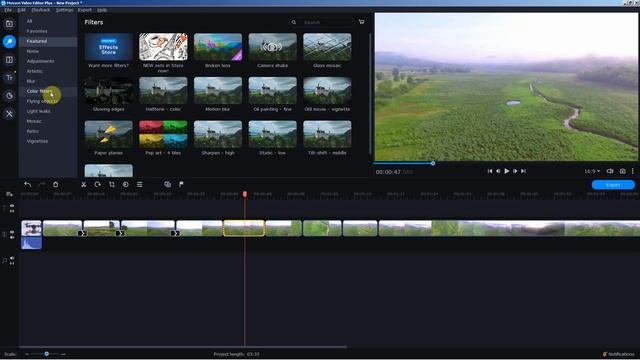Select the Adjustments filter category
The image size is (640, 360).
[40, 61]
